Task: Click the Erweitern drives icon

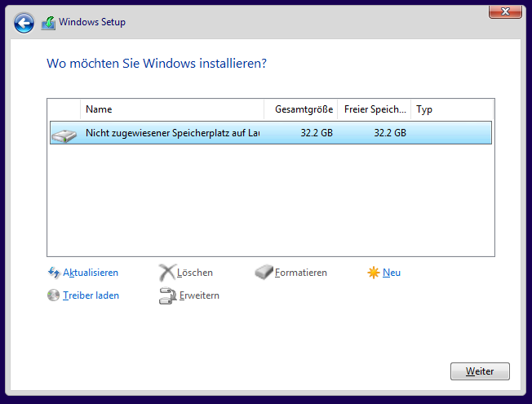Action: (167, 295)
